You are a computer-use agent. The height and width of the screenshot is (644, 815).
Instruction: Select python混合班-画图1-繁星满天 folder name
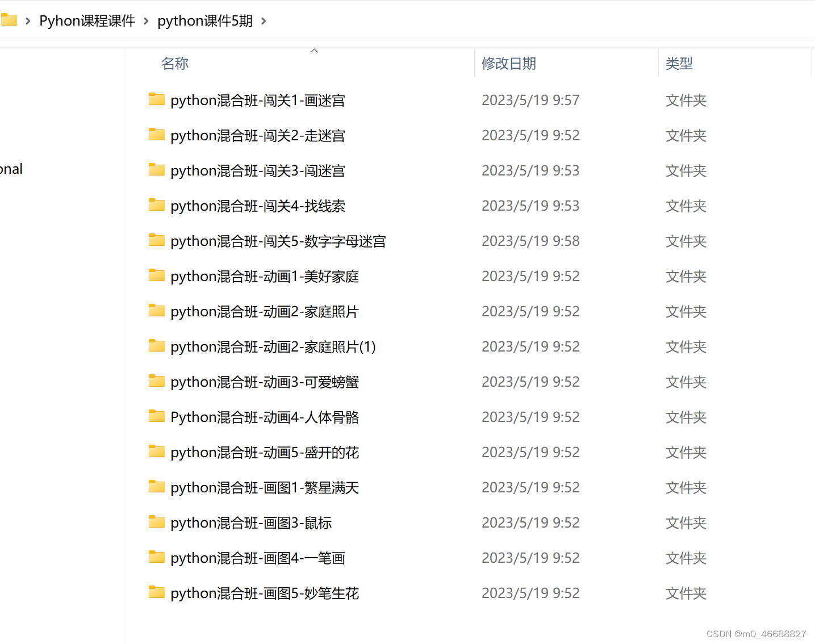(x=265, y=488)
